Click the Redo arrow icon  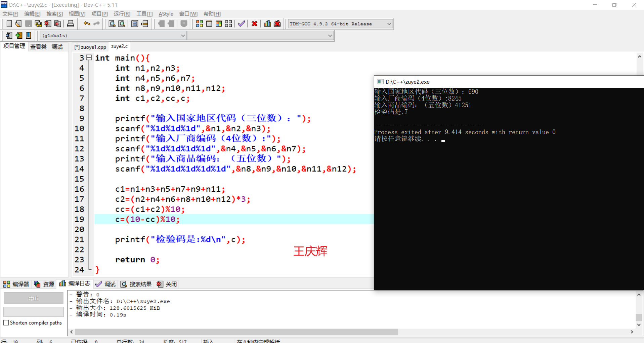pyautogui.click(x=96, y=24)
